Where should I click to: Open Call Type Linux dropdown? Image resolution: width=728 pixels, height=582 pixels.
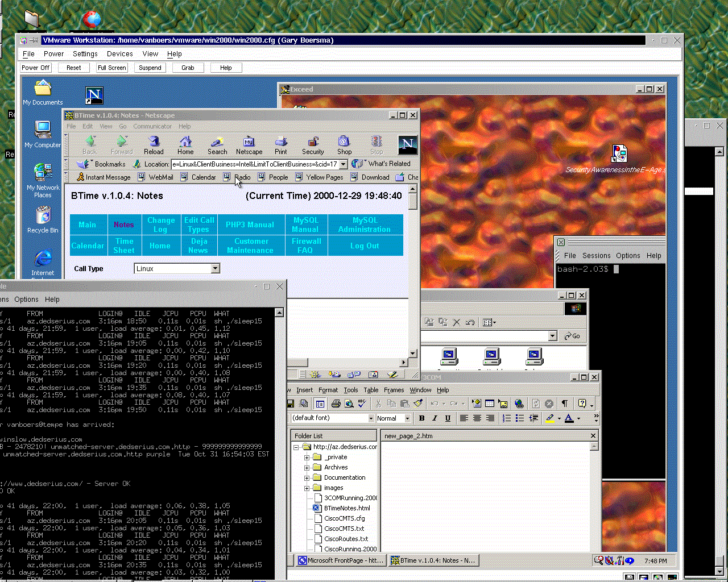pos(216,268)
